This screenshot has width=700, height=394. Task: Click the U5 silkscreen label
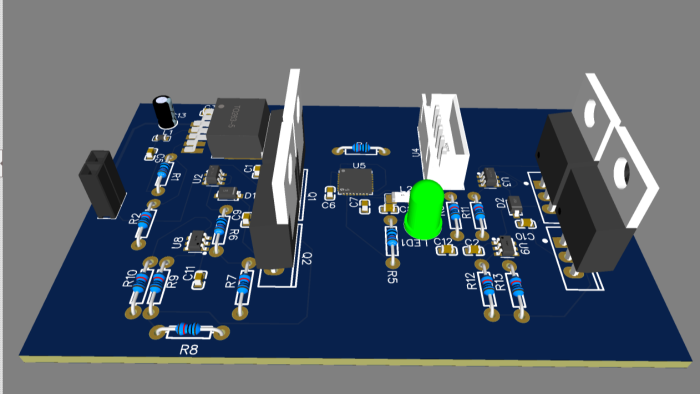[x=359, y=166]
